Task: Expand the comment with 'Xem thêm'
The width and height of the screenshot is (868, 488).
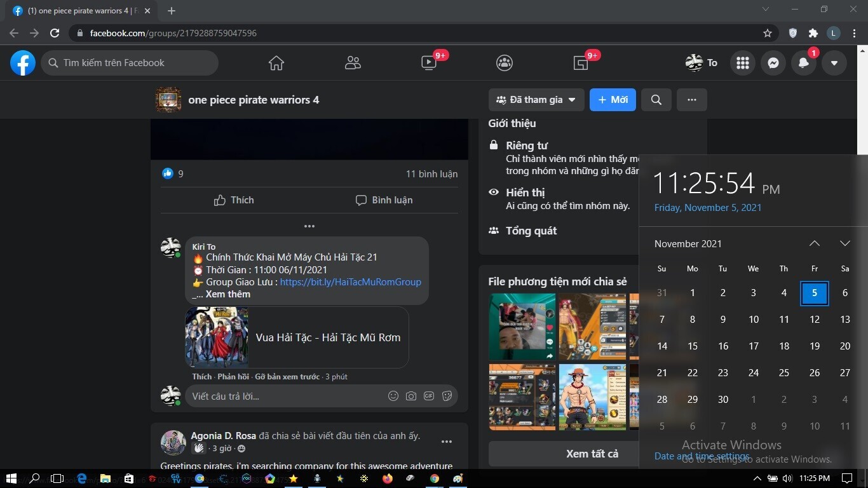Action: coord(227,294)
